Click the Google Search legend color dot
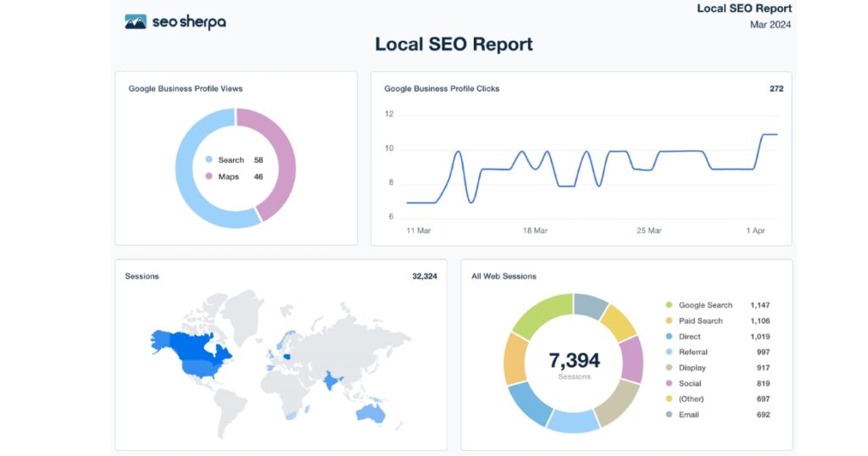Image resolution: width=868 pixels, height=456 pixels. (669, 305)
